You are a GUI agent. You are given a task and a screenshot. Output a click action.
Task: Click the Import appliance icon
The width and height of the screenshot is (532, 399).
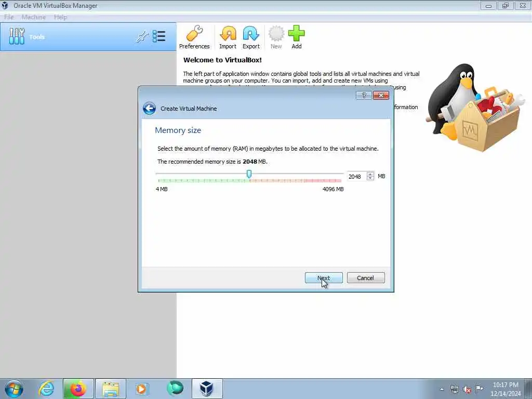click(228, 37)
